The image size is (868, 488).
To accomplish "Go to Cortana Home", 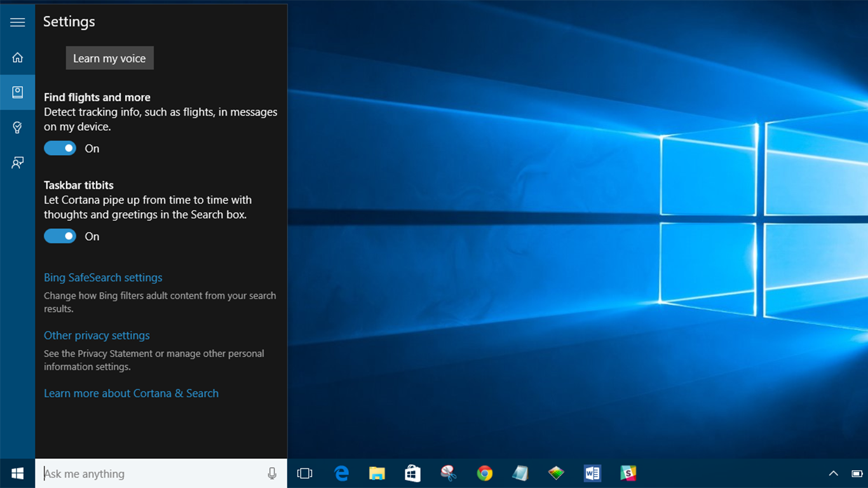I will click(x=17, y=58).
